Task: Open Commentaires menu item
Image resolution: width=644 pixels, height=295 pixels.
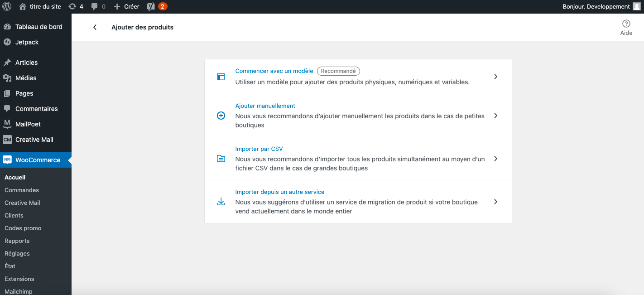Action: pos(36,109)
